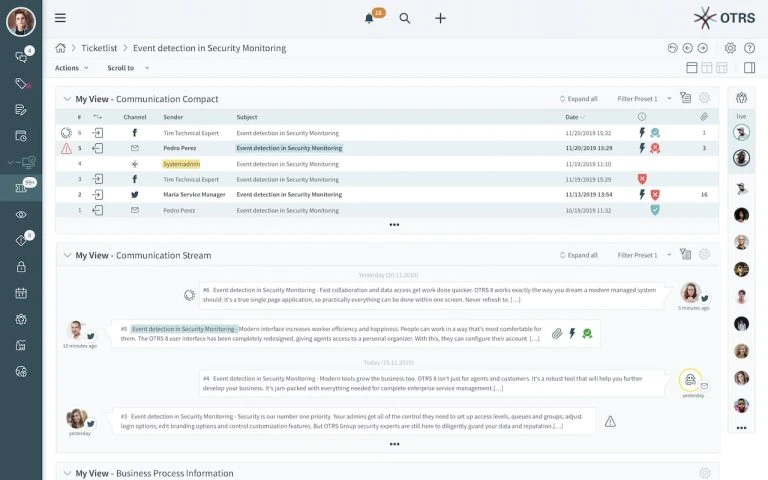768x480 pixels.
Task: Show more rows in Communication Compact
Action: [394, 225]
